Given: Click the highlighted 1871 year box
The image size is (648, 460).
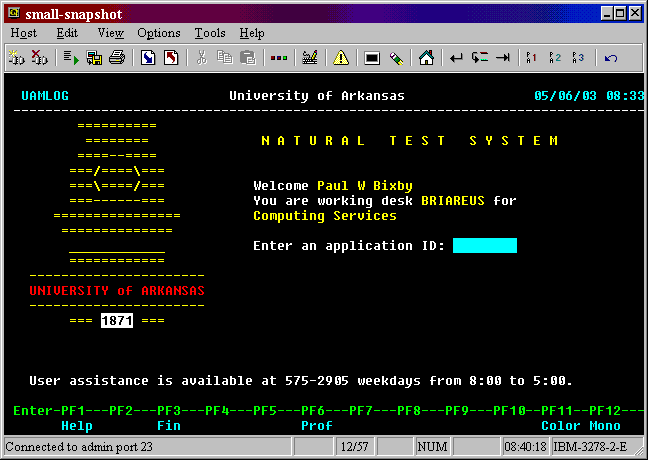Looking at the screenshot, I should pyautogui.click(x=117, y=320).
